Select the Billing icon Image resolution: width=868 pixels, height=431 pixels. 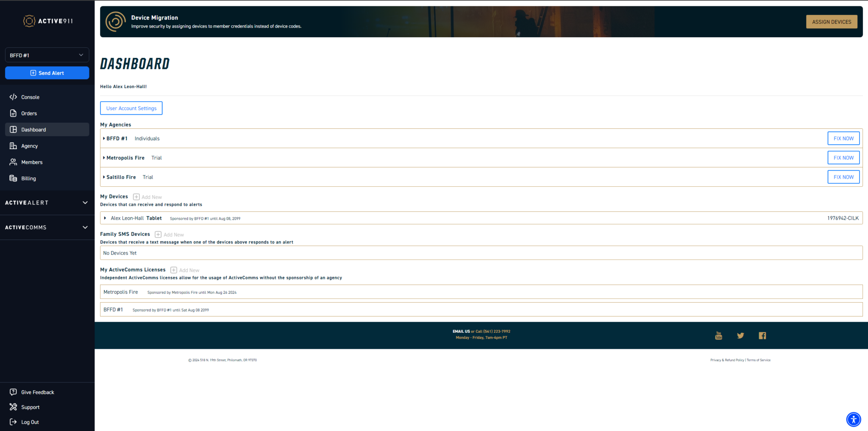pyautogui.click(x=13, y=178)
